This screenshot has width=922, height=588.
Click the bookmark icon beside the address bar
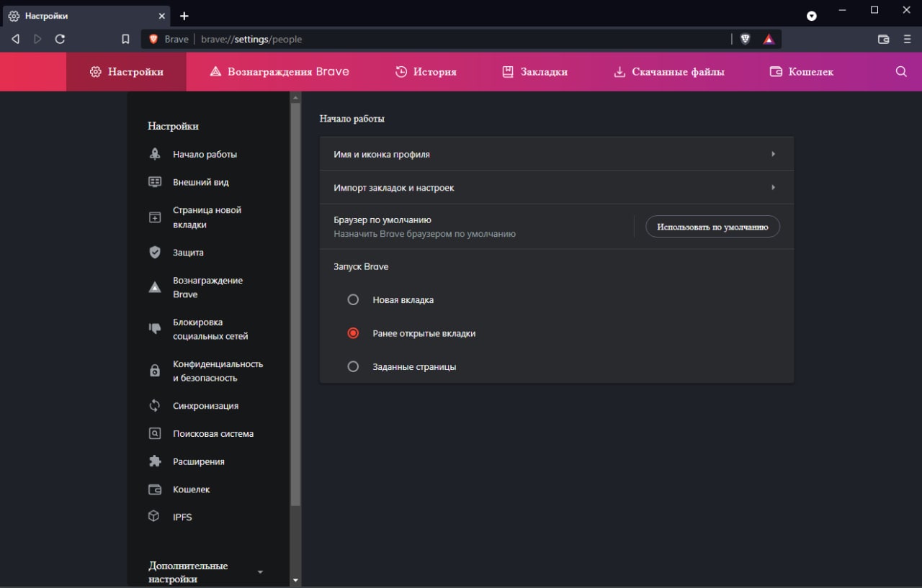point(125,39)
